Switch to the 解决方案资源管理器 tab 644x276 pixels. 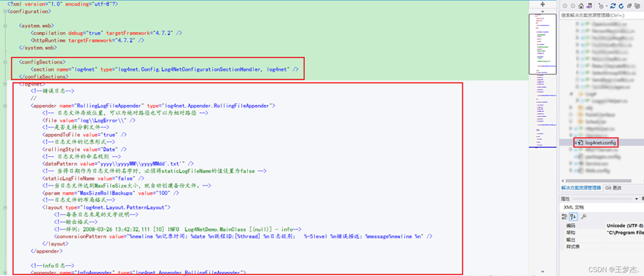(x=581, y=188)
